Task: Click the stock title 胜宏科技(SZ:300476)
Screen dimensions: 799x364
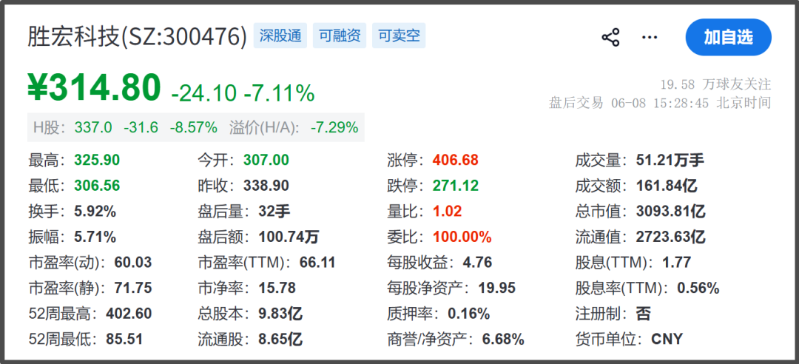Action: point(138,37)
